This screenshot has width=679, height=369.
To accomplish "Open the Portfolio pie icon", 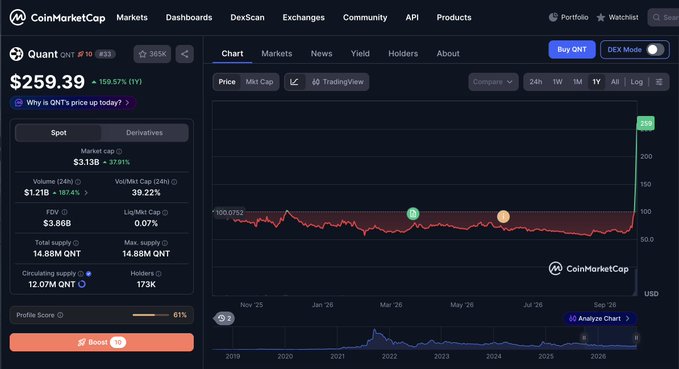I will [x=553, y=17].
